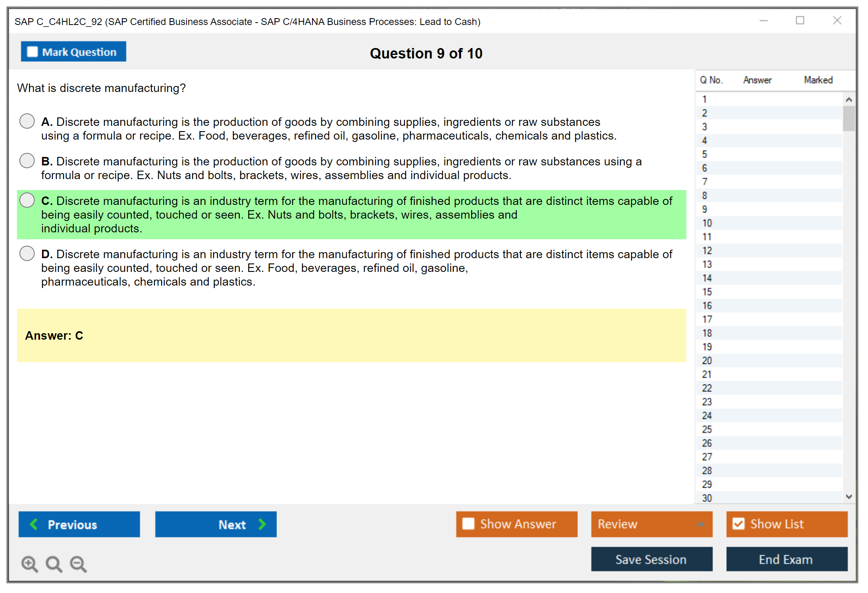868x593 pixels.
Task: Click the question list scrollbar thumb
Action: (849, 118)
